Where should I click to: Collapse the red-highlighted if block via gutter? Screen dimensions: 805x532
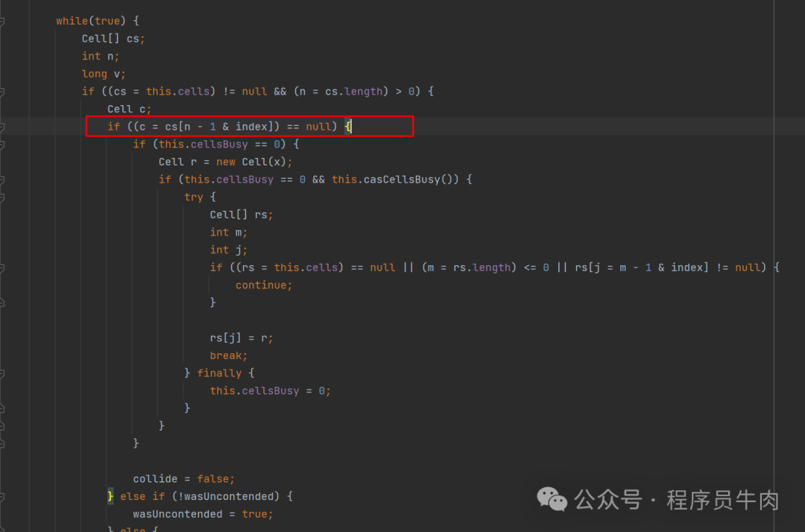(2, 127)
